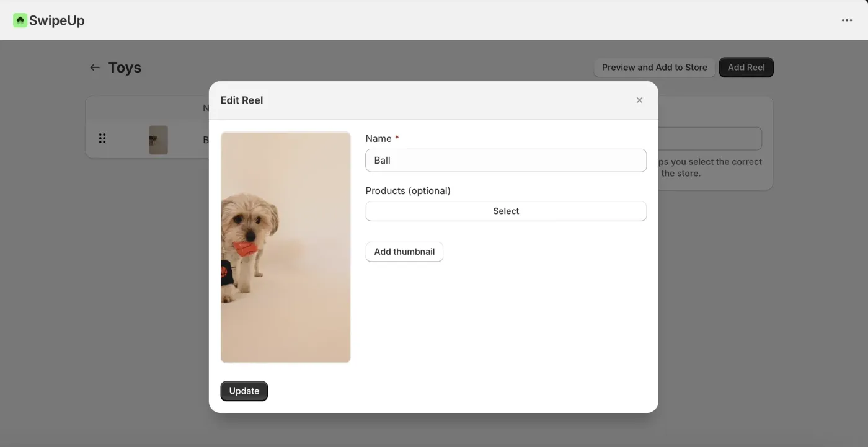Click the Edit Reel dialog title
The image size is (868, 447).
tap(241, 100)
